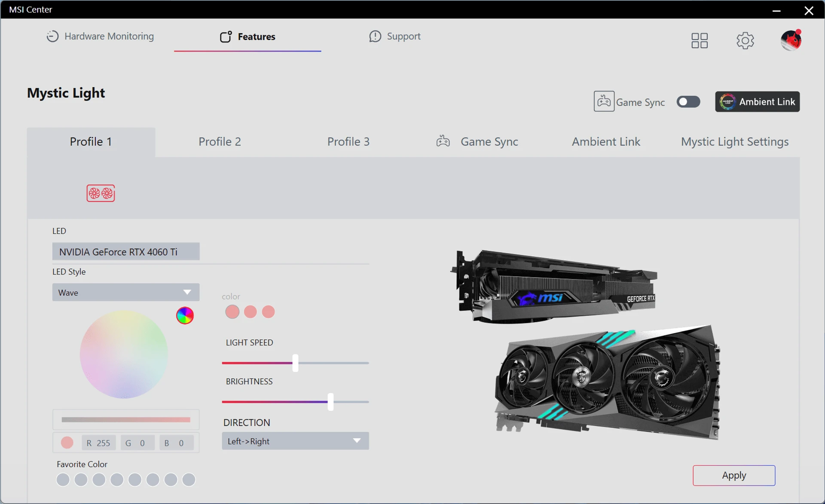This screenshot has width=825, height=504.
Task: Open the Ambient Link tab
Action: click(606, 142)
